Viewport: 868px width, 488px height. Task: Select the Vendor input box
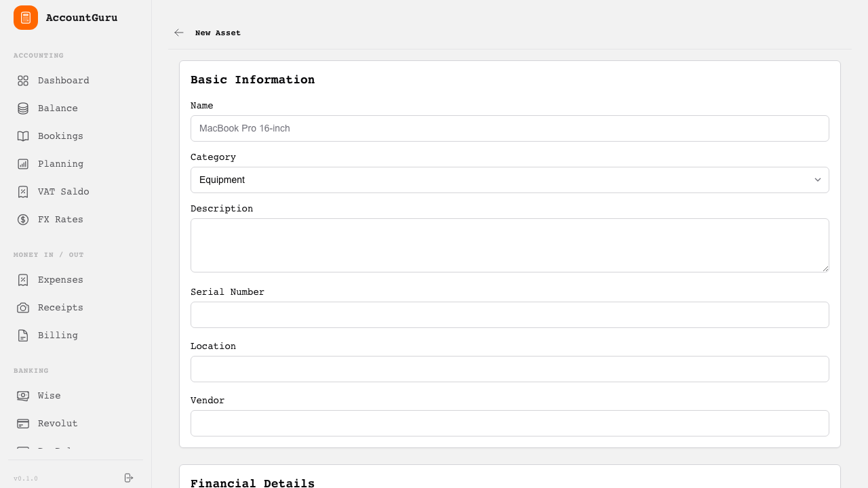click(x=509, y=423)
